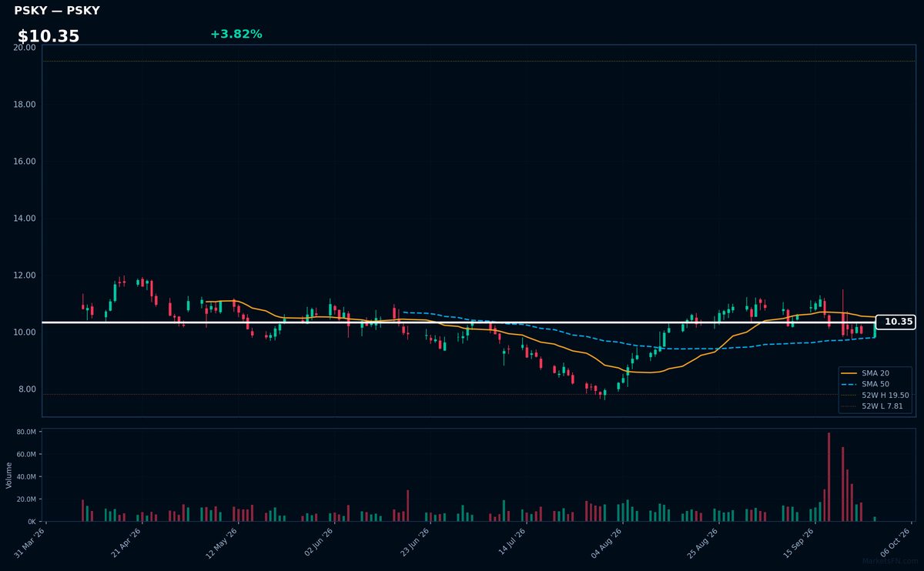Click the 31 Mar '26 date label
Image resolution: width=924 pixels, height=571 pixels.
click(x=30, y=542)
